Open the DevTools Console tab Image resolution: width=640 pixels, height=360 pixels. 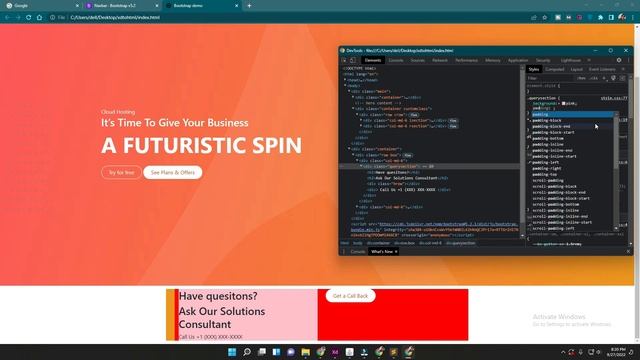(396, 60)
